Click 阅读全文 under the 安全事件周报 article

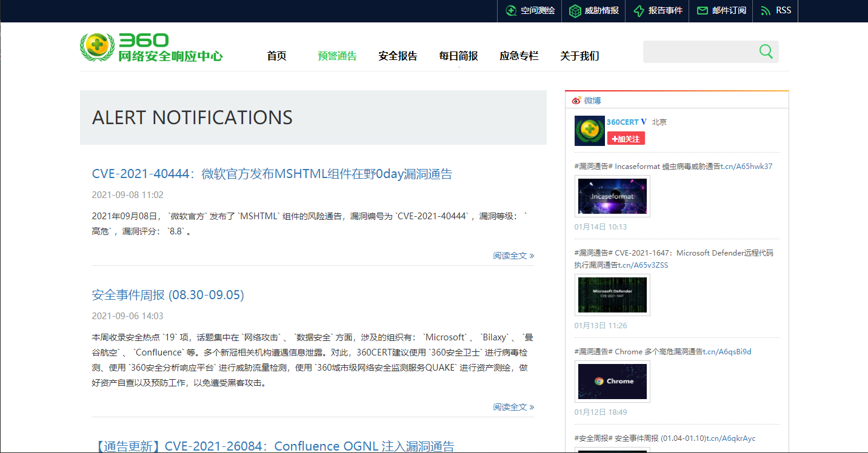[x=513, y=407]
